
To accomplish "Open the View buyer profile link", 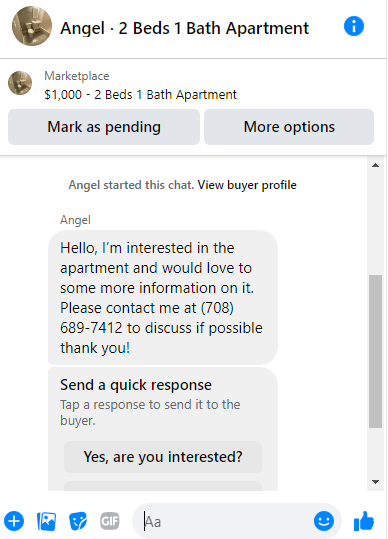I will coord(247,185).
